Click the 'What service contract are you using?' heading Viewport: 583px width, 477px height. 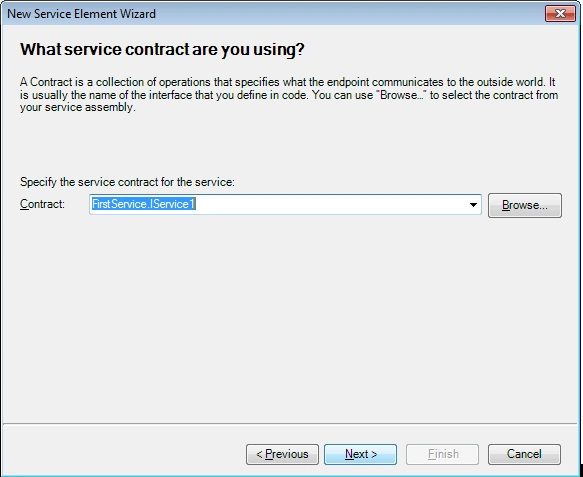[162, 49]
